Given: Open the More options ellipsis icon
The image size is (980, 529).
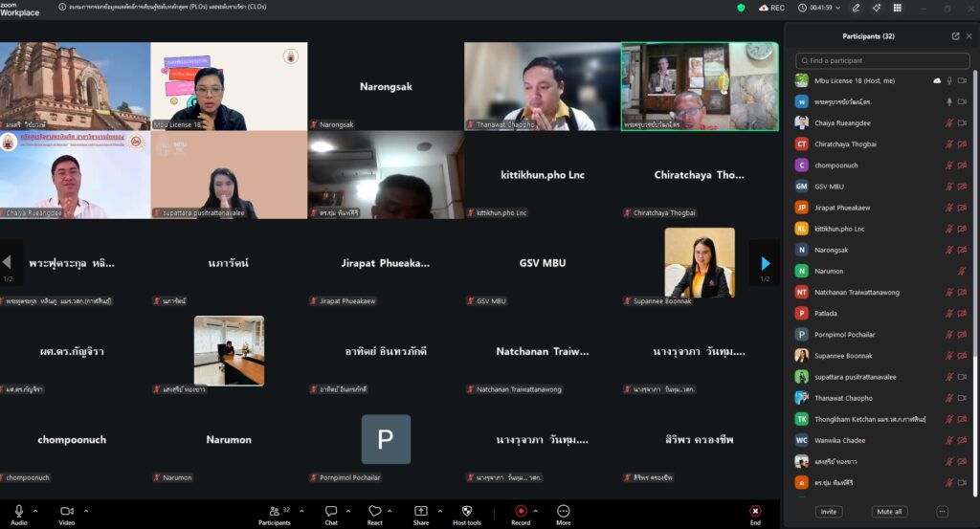Looking at the screenshot, I should (563, 512).
